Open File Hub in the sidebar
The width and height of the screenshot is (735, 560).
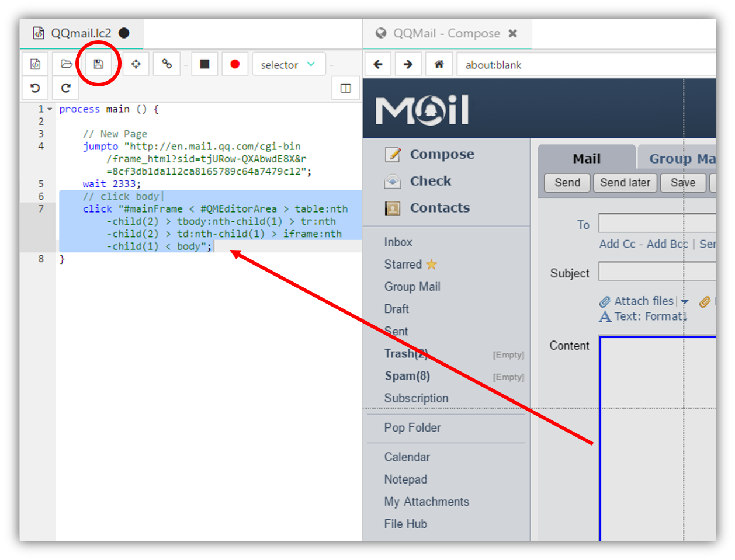point(405,523)
